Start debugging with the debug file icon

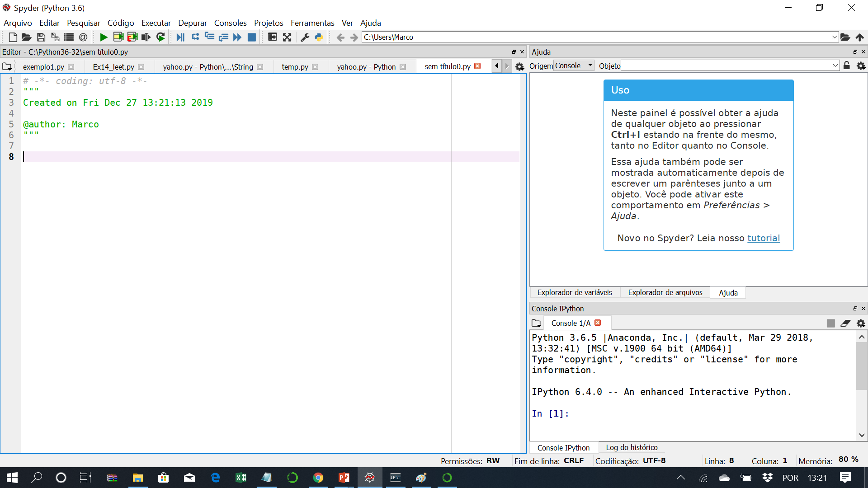180,37
